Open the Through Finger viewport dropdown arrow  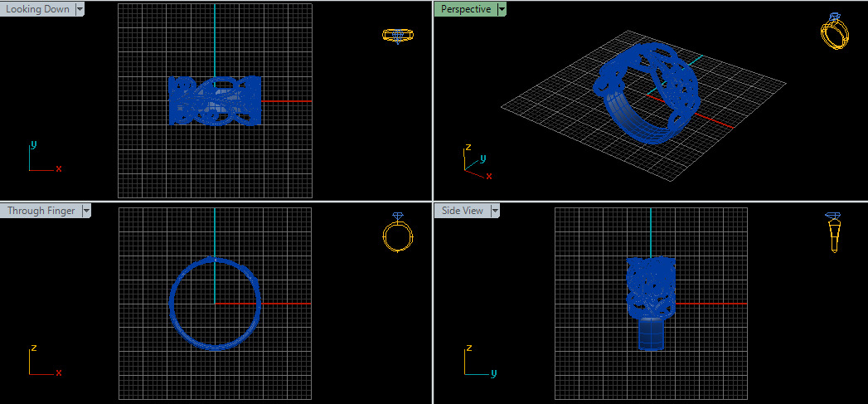coord(85,211)
